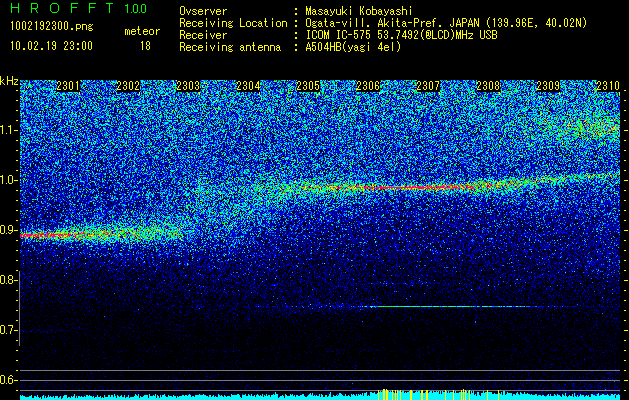Click the 2310 time marker
The width and height of the screenshot is (629, 400).
coord(608,86)
